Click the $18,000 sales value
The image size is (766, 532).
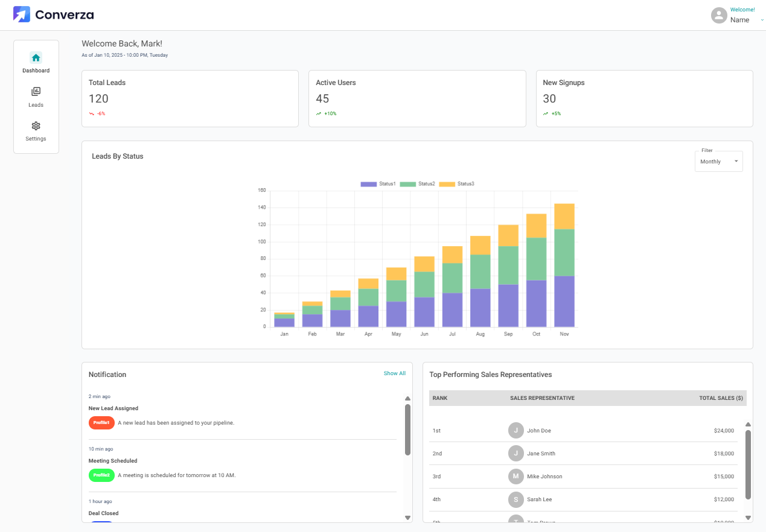click(x=724, y=454)
